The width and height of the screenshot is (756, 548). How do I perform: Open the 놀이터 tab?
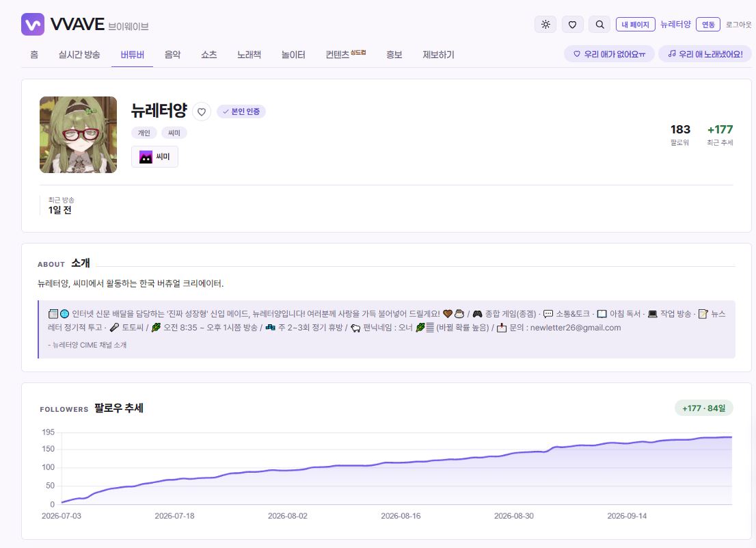(293, 55)
